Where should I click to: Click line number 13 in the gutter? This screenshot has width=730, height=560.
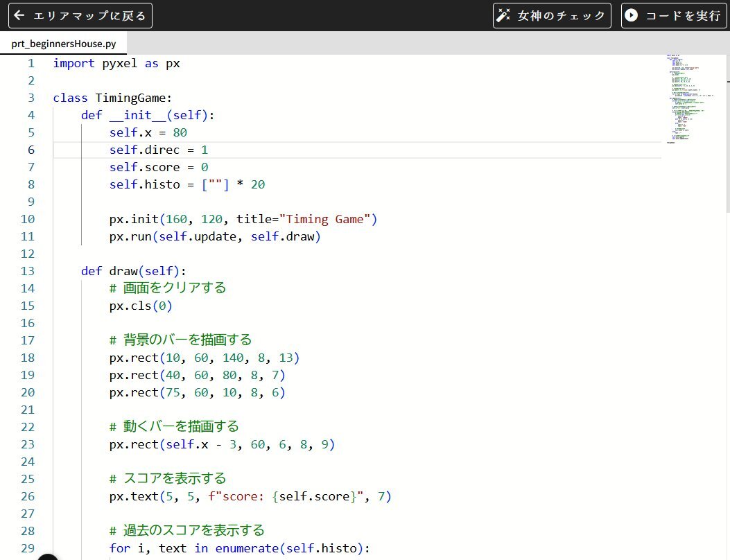(28, 271)
